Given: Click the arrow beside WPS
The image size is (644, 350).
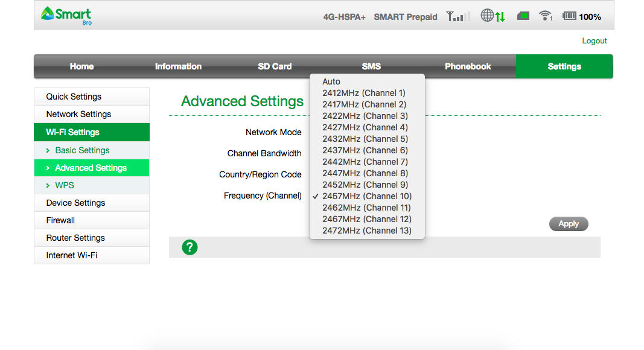Looking at the screenshot, I should click(48, 186).
